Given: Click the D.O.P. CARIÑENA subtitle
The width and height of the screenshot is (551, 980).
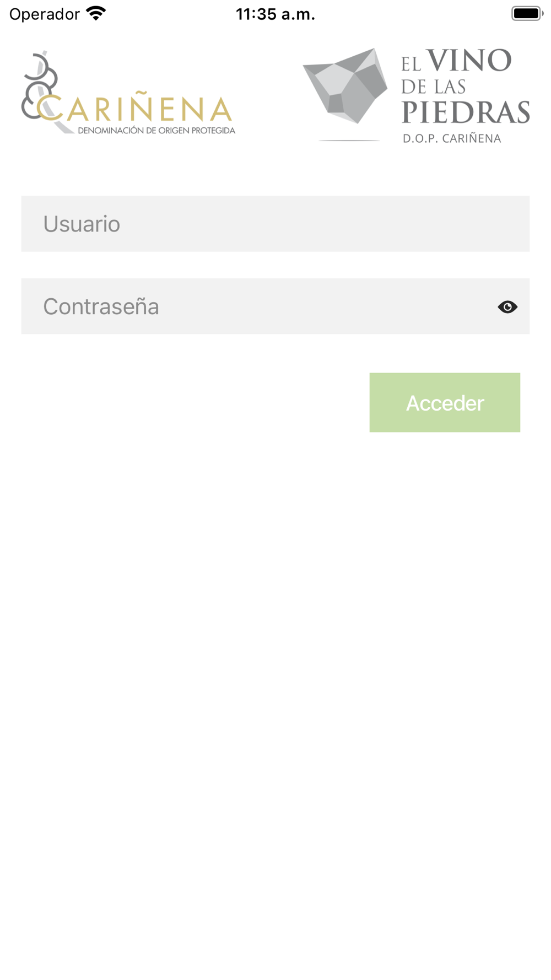Looking at the screenshot, I should pyautogui.click(x=452, y=138).
